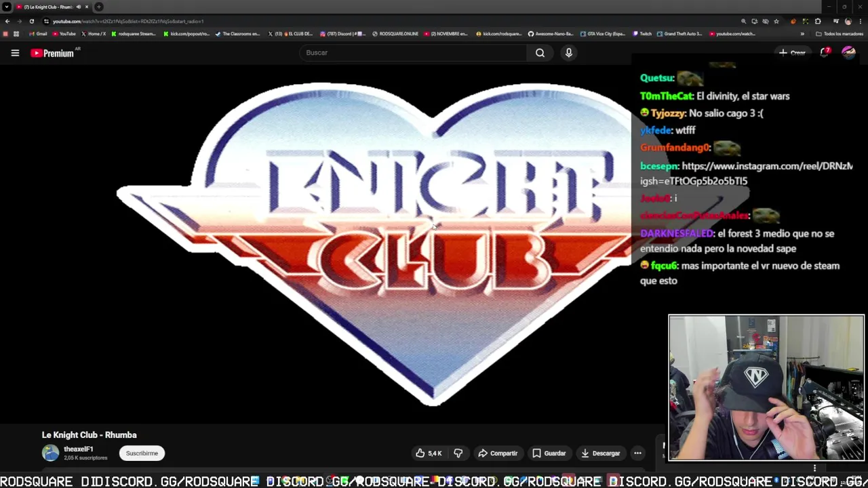The image size is (868, 488).
Task: Open the NOVIEMBRE bookmark
Action: [x=446, y=34]
